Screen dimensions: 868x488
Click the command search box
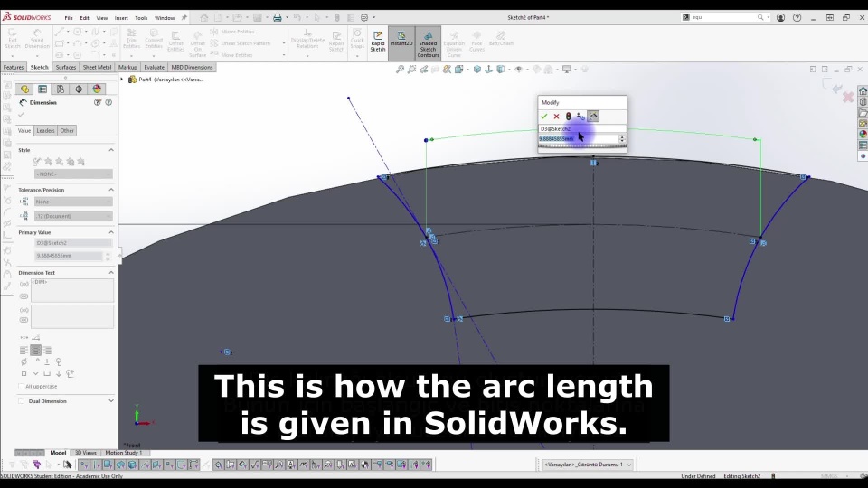pyautogui.click(x=725, y=18)
